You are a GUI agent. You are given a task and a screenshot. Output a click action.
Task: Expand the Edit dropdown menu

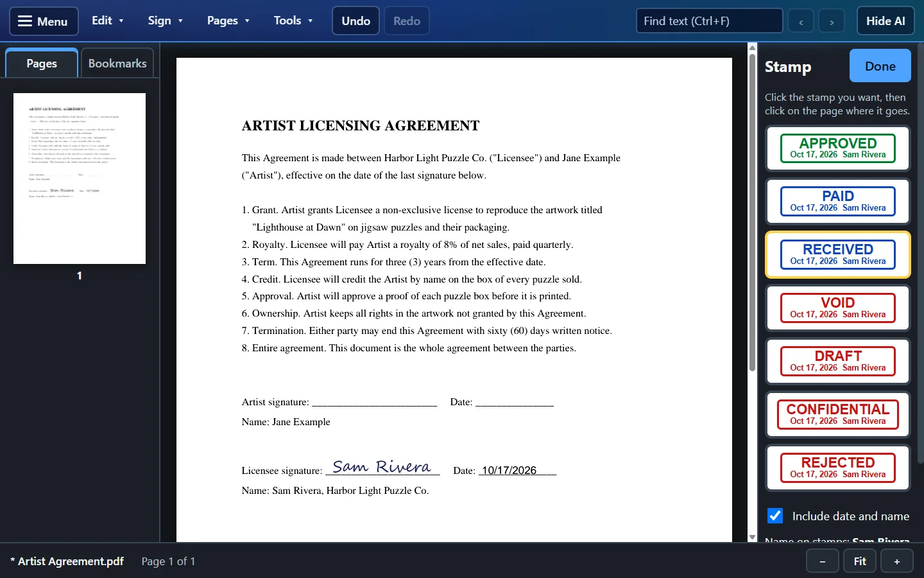pyautogui.click(x=107, y=21)
